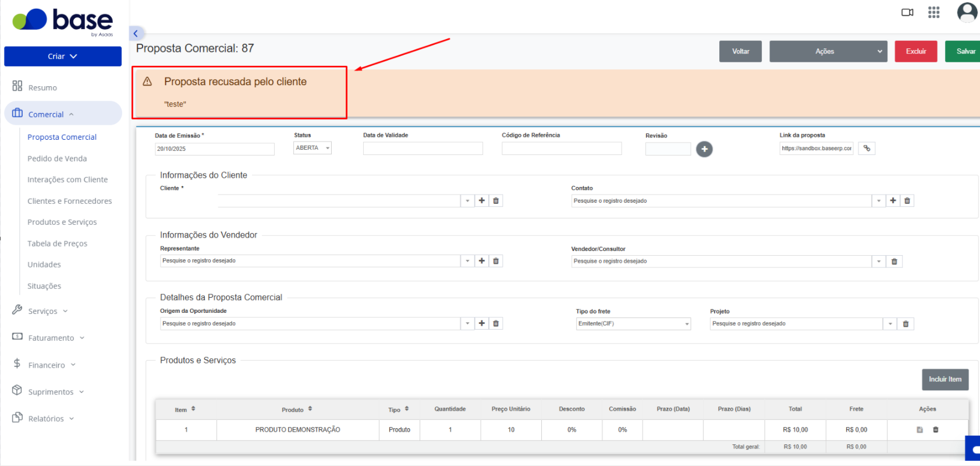This screenshot has width=980, height=466.
Task: Open the apps grid icon
Action: (933, 12)
